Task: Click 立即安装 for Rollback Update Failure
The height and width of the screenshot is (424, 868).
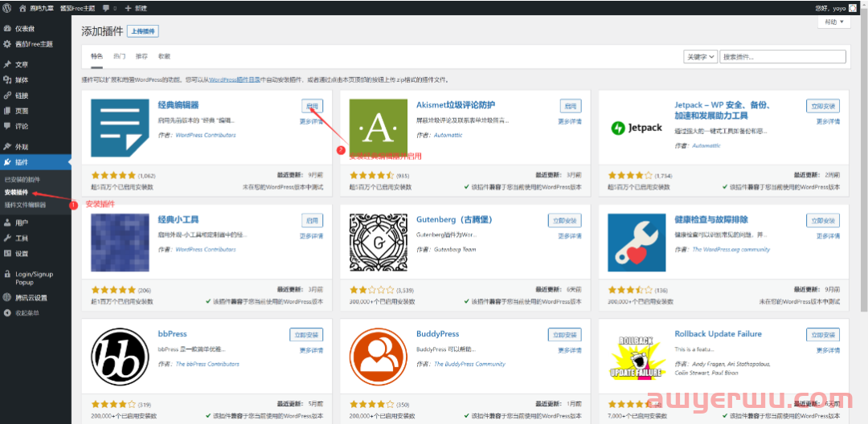Action: coord(823,334)
